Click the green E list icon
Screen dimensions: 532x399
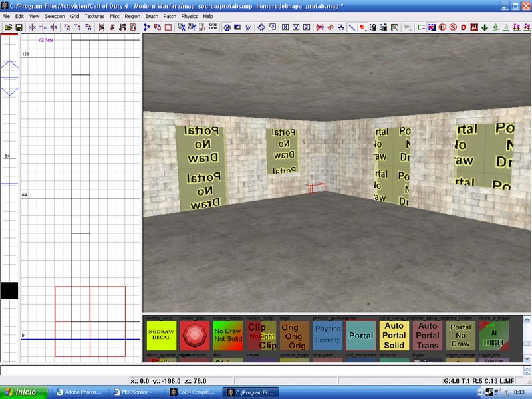(421, 27)
